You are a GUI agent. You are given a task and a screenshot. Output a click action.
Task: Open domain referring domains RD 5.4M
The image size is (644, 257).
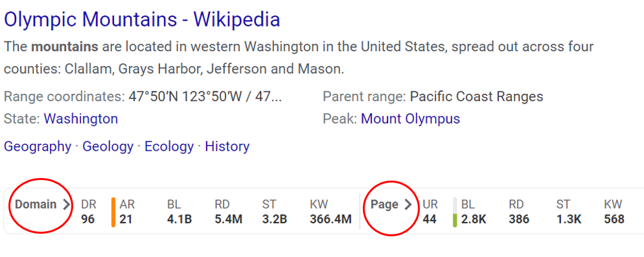pos(228,212)
